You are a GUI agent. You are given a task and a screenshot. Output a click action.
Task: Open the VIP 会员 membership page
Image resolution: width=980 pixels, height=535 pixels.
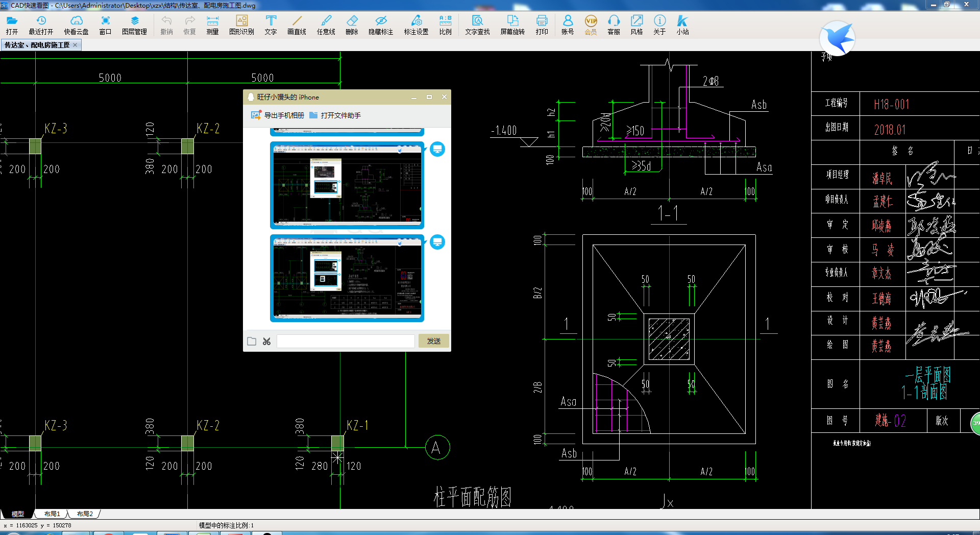coord(591,25)
